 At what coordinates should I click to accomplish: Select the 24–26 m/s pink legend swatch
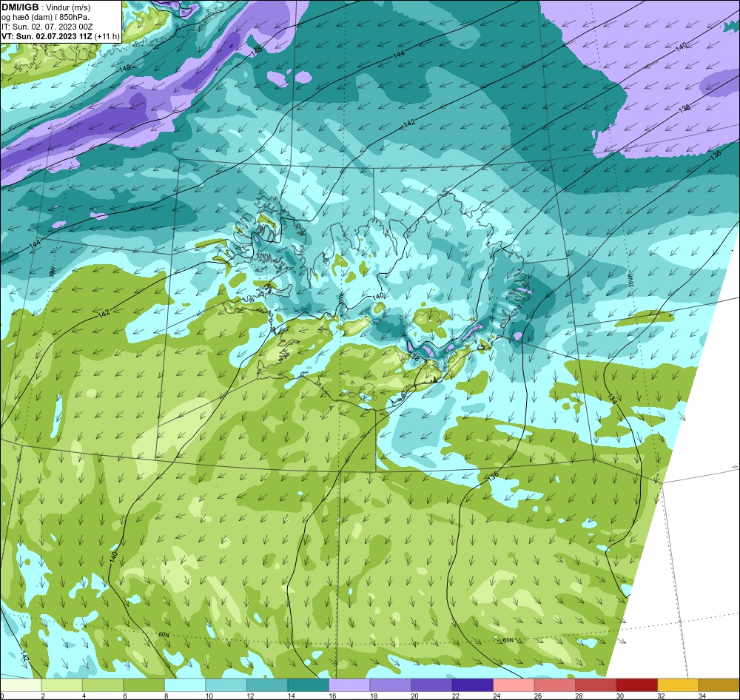point(514,685)
